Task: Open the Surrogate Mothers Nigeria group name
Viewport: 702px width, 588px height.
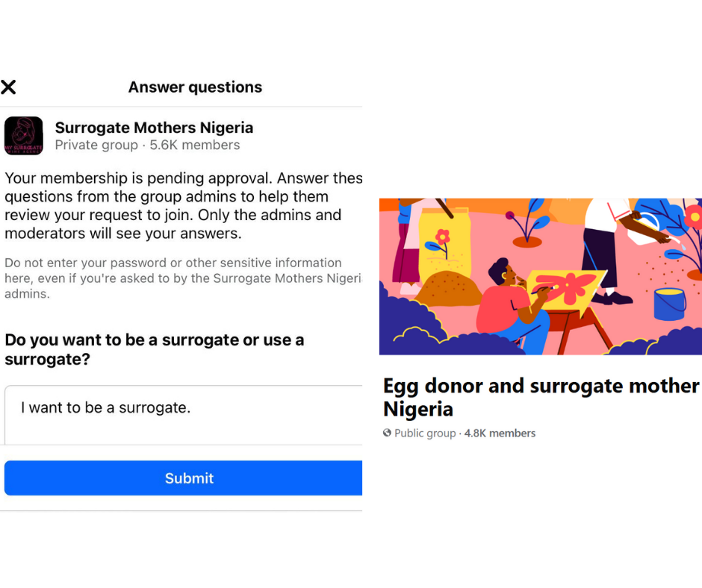Action: (154, 128)
